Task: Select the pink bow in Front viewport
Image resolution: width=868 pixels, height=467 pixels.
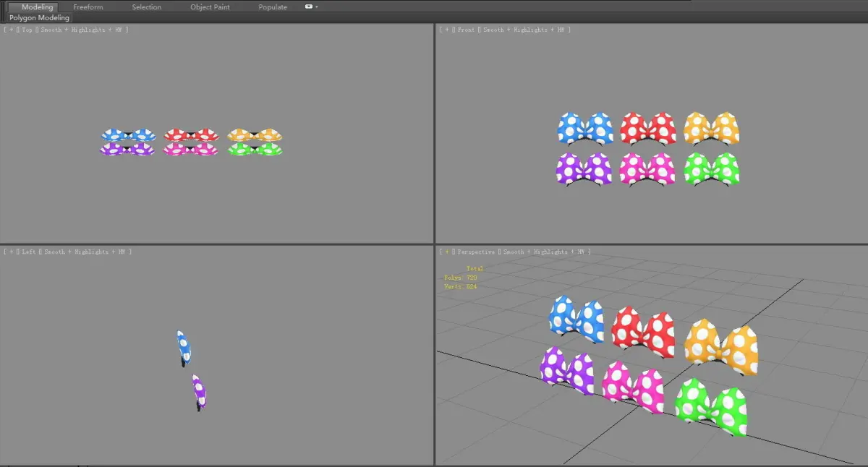Action: [x=648, y=168]
